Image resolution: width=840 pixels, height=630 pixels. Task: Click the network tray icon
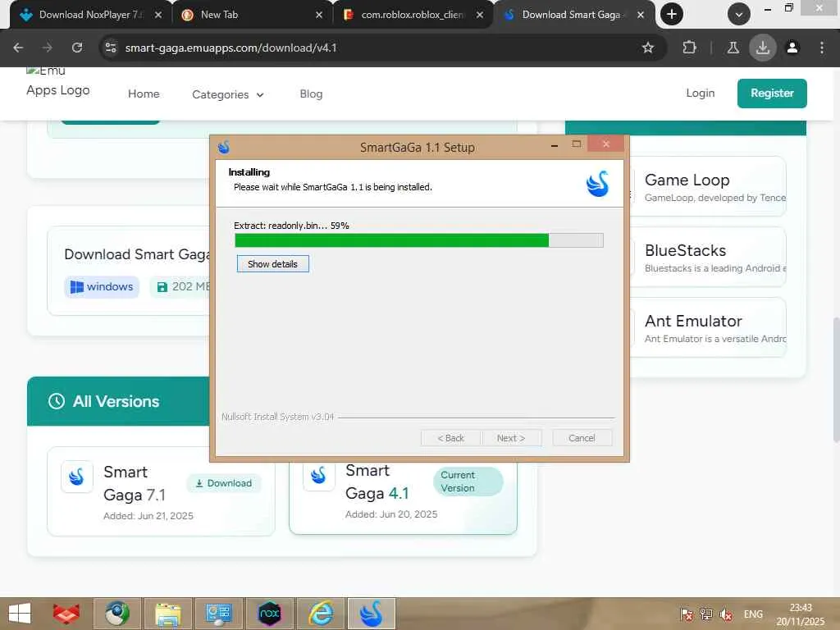(706, 615)
